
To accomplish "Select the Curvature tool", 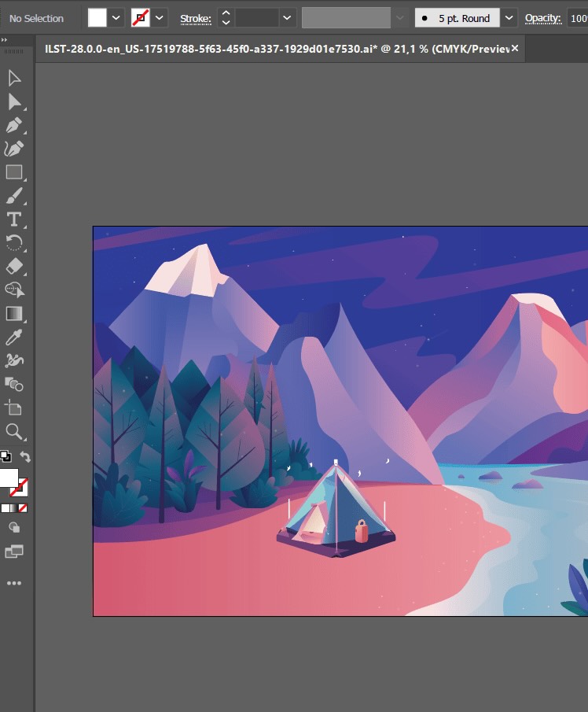I will pyautogui.click(x=14, y=149).
